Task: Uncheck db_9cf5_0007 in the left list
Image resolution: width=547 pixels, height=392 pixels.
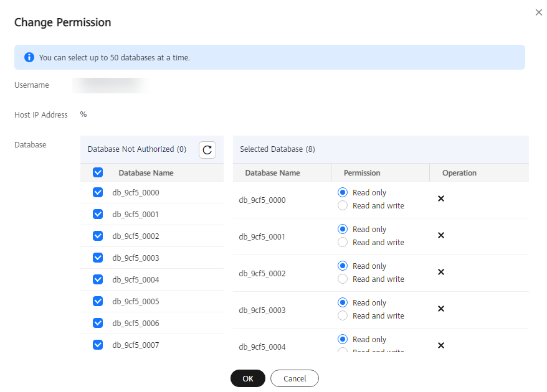Action: point(98,345)
